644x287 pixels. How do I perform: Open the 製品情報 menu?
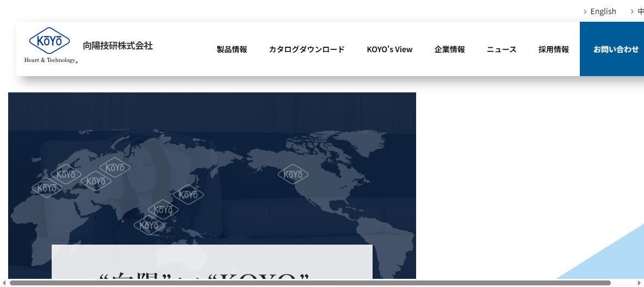(x=232, y=49)
